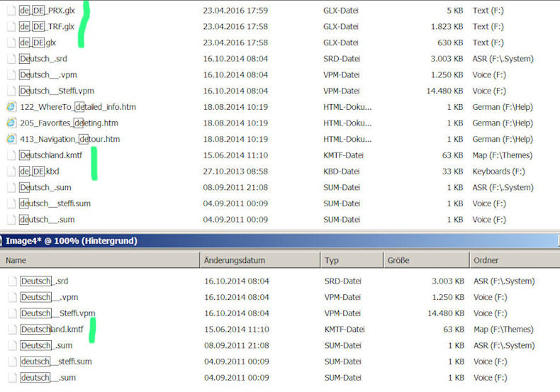This screenshot has width=560, height=392.
Task: Click the KBD-Datei type cell
Action: pos(341,172)
